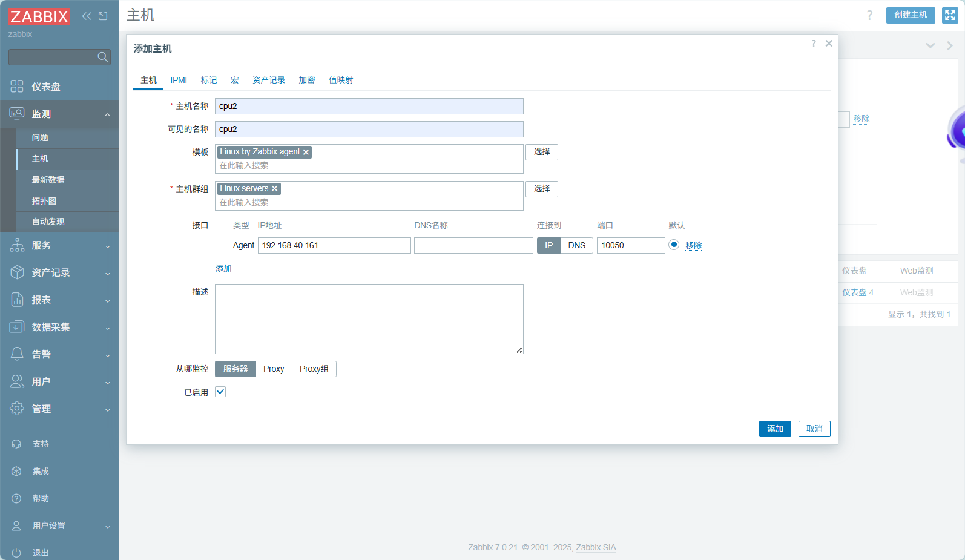
Task: Collapse the sidebar with the double-chevron icon
Action: pyautogui.click(x=87, y=16)
